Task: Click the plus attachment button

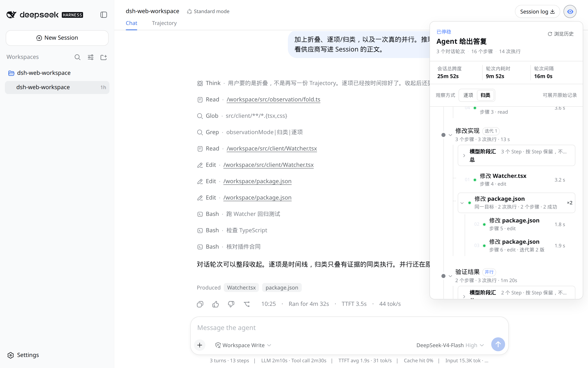Action: 200,345
